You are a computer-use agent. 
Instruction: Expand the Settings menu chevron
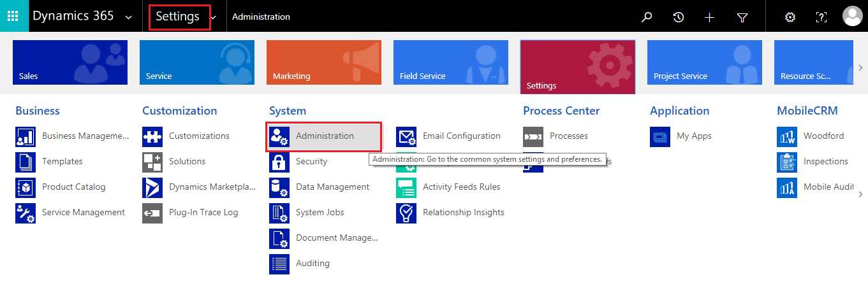pyautogui.click(x=213, y=18)
